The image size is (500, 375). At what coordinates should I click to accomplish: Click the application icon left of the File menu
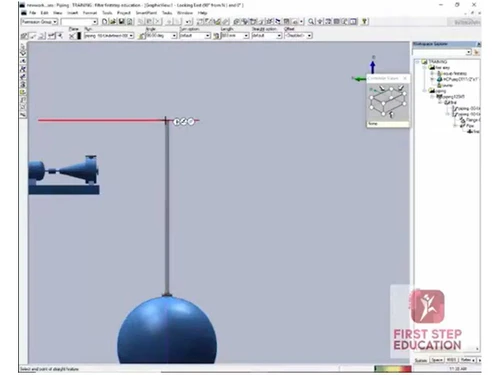coord(24,13)
